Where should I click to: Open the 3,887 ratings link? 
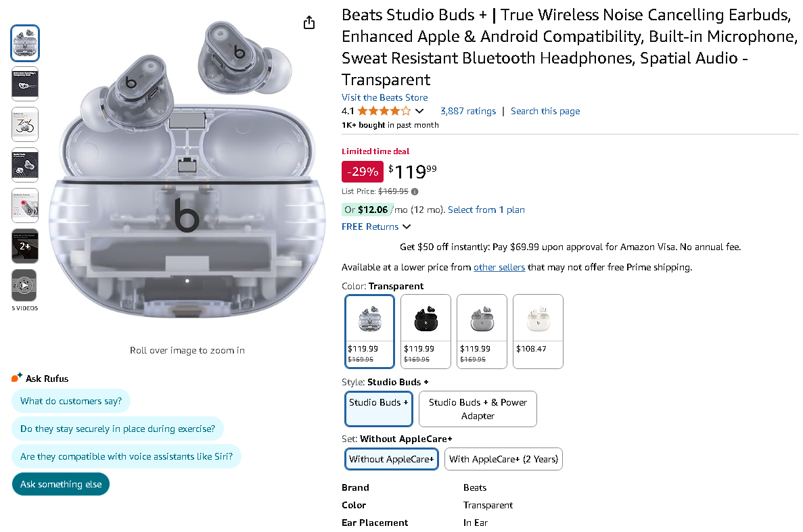[468, 111]
